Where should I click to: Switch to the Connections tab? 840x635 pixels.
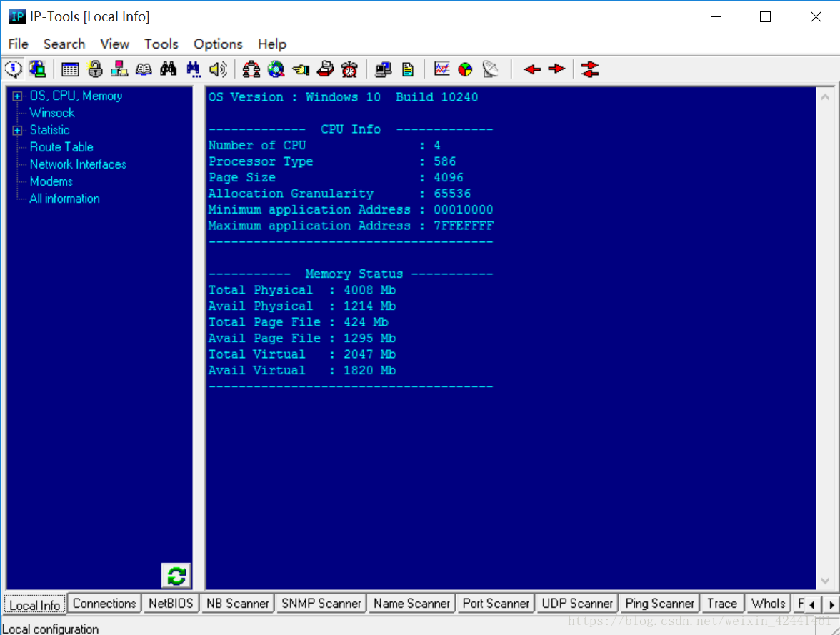(x=104, y=604)
